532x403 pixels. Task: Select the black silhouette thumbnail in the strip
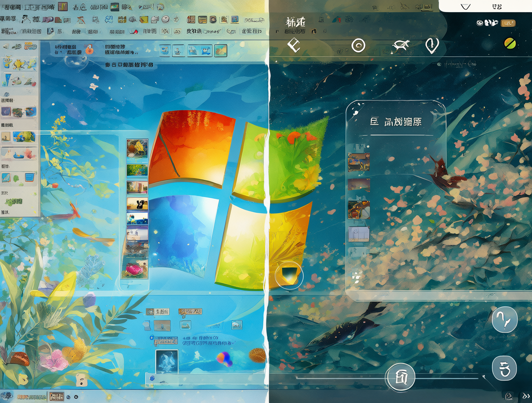pyautogui.click(x=137, y=203)
